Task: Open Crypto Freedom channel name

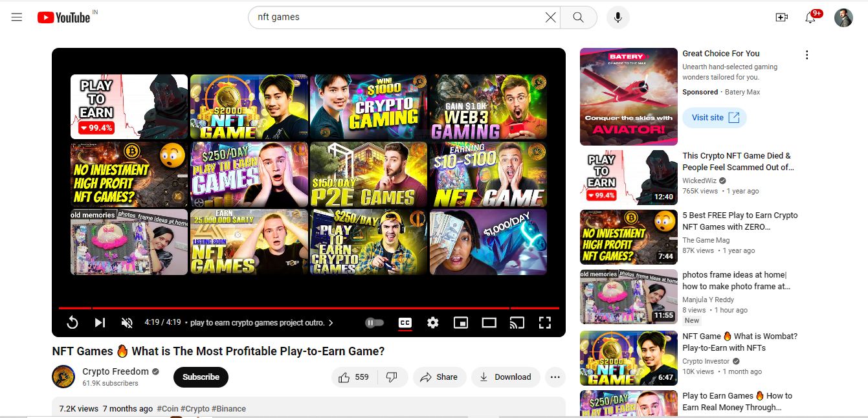Action: [x=116, y=371]
